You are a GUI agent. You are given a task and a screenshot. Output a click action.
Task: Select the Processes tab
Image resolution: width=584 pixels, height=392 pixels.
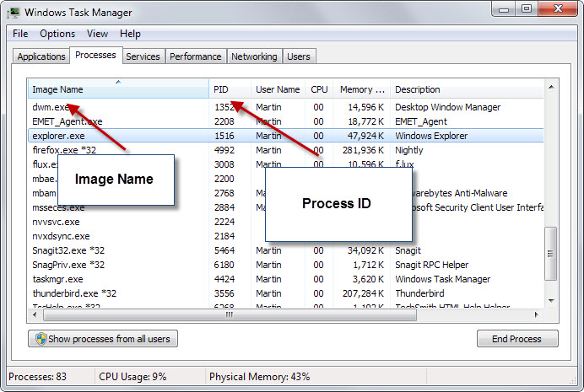[x=95, y=55]
